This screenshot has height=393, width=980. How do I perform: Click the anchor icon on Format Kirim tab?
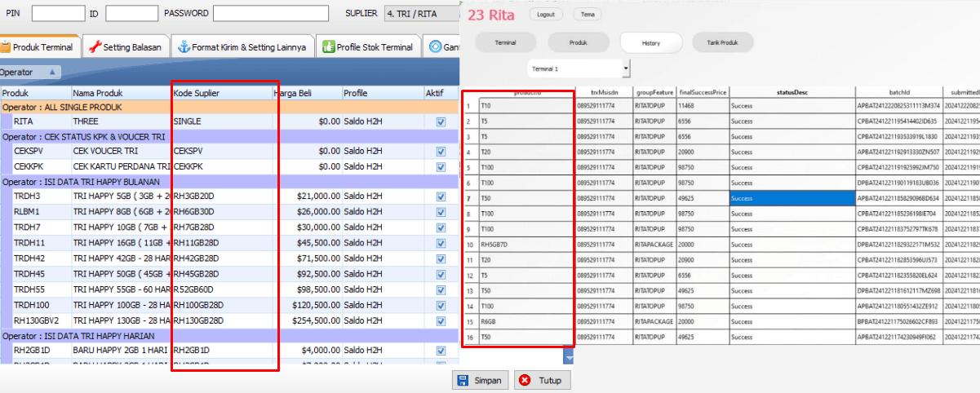pos(184,47)
